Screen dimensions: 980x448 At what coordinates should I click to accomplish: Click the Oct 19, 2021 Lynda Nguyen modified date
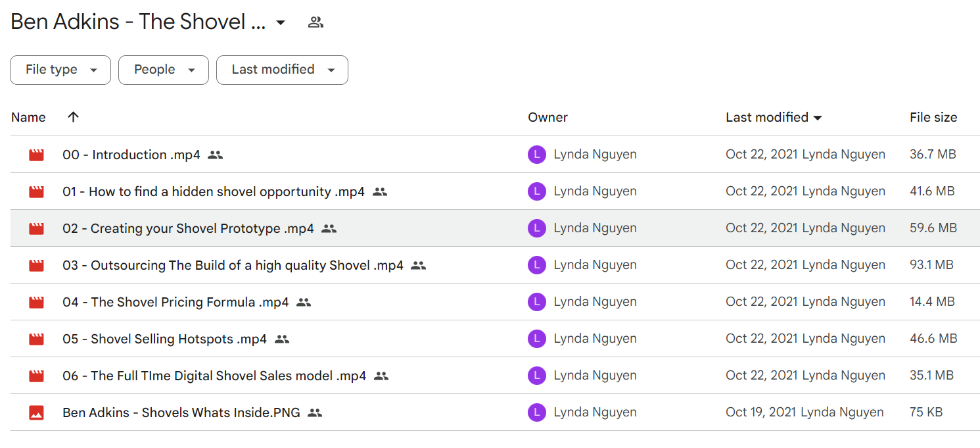pos(805,412)
